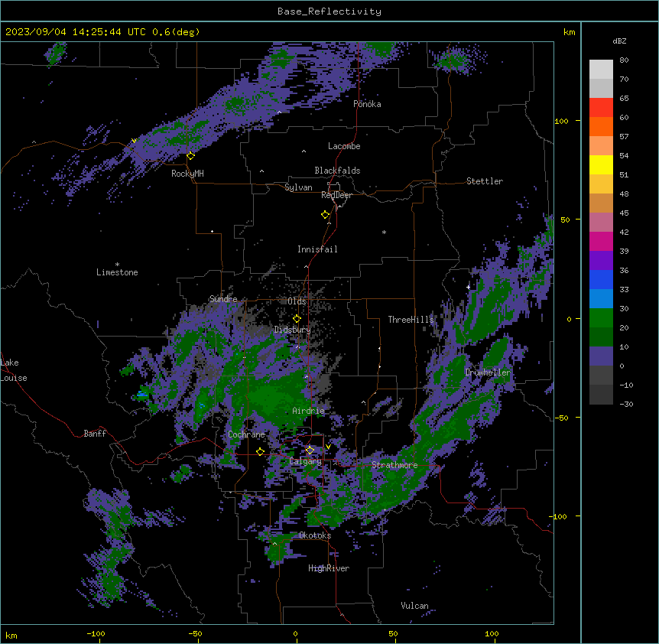Click the yellow diamond marker below RedDeer
The width and height of the screenshot is (659, 644).
tap(325, 215)
